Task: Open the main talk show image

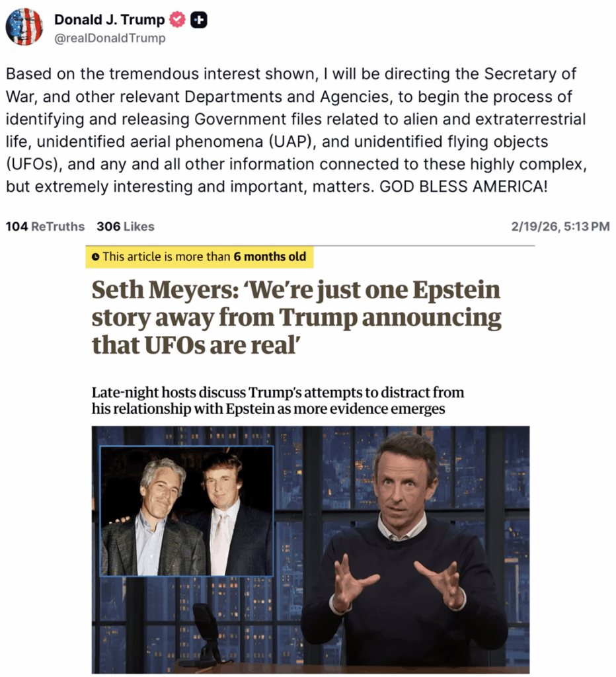Action: [311, 549]
